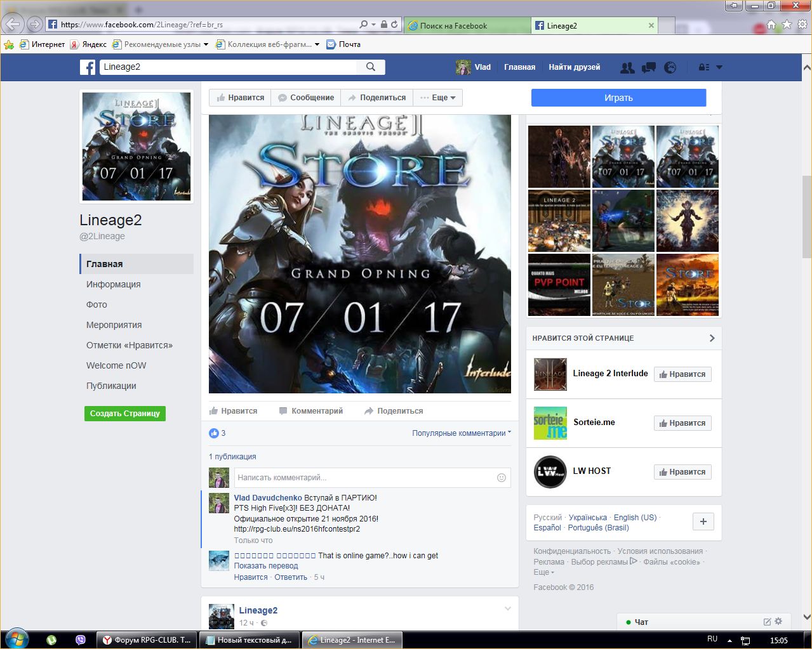Image resolution: width=812 pixels, height=649 pixels.
Task: Open Welcome nOW sidebar item
Action: coord(116,365)
